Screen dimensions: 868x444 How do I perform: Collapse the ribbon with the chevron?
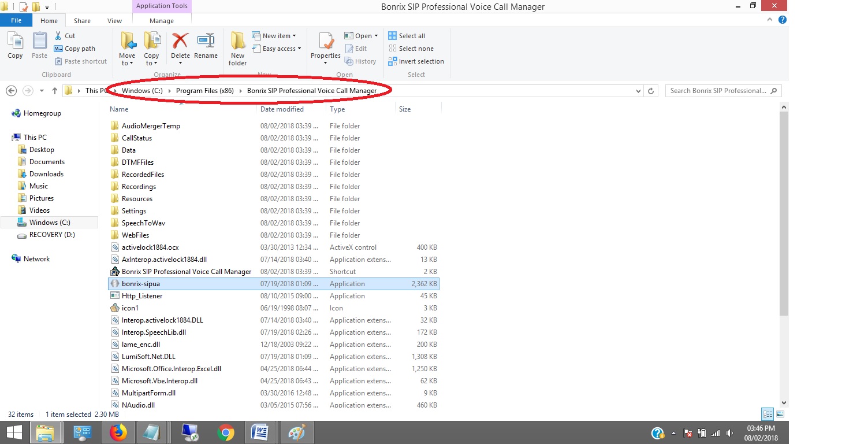pyautogui.click(x=770, y=20)
